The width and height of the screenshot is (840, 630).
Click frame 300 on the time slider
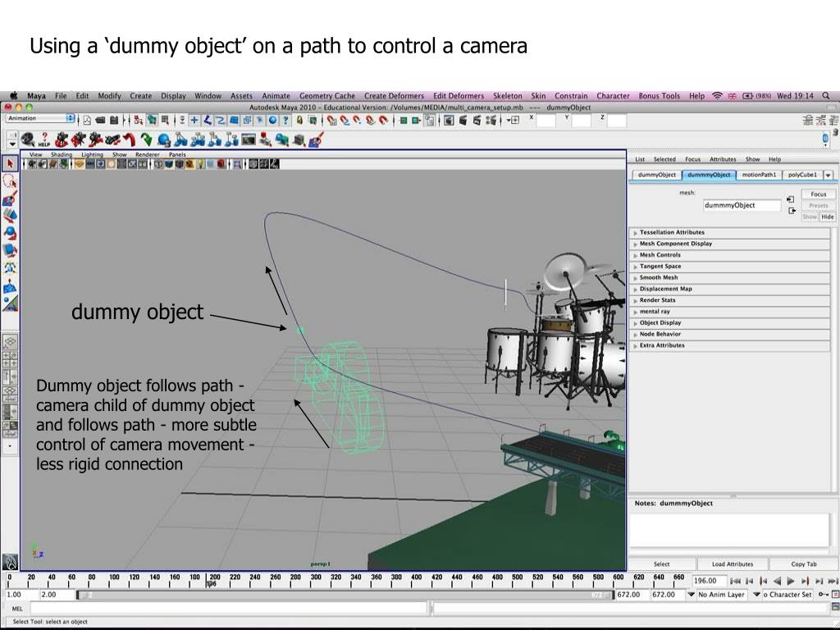click(316, 581)
